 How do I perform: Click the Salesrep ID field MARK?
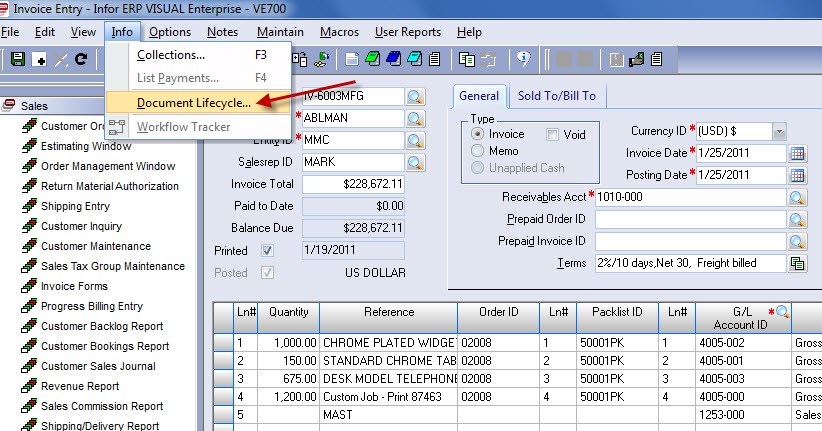click(353, 162)
